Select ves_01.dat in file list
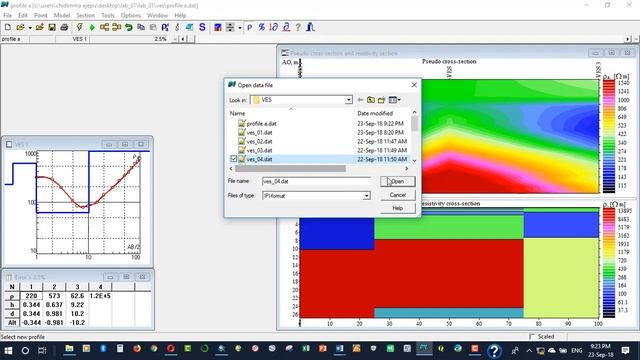The width and height of the screenshot is (640, 360). point(259,132)
